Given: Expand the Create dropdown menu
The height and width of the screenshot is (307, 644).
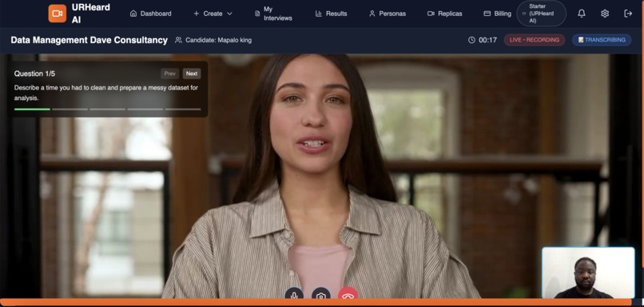Looking at the screenshot, I should [x=213, y=14].
